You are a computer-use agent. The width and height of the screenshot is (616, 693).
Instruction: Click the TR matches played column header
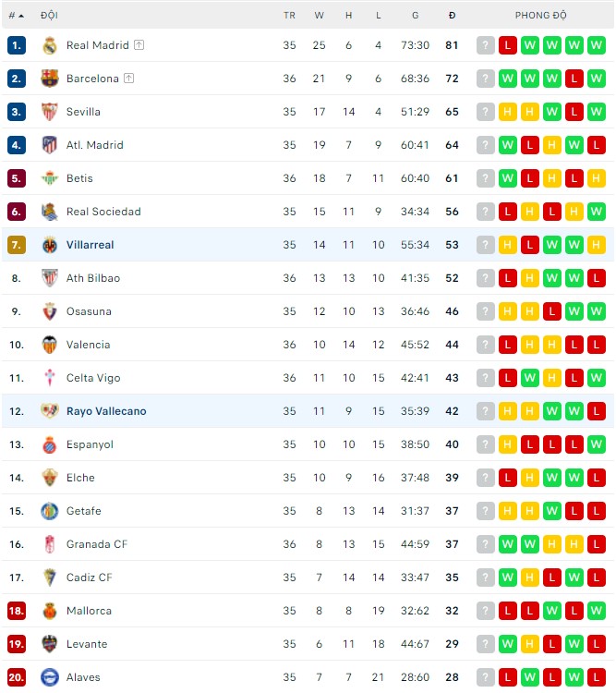tap(290, 16)
